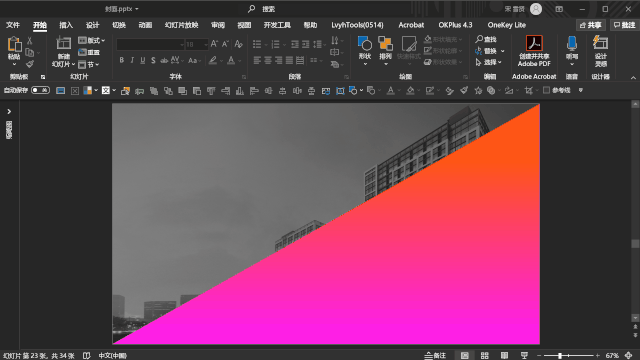Click the Clear All Formatting icon
Screen dimensions: 640x360
coord(239,44)
